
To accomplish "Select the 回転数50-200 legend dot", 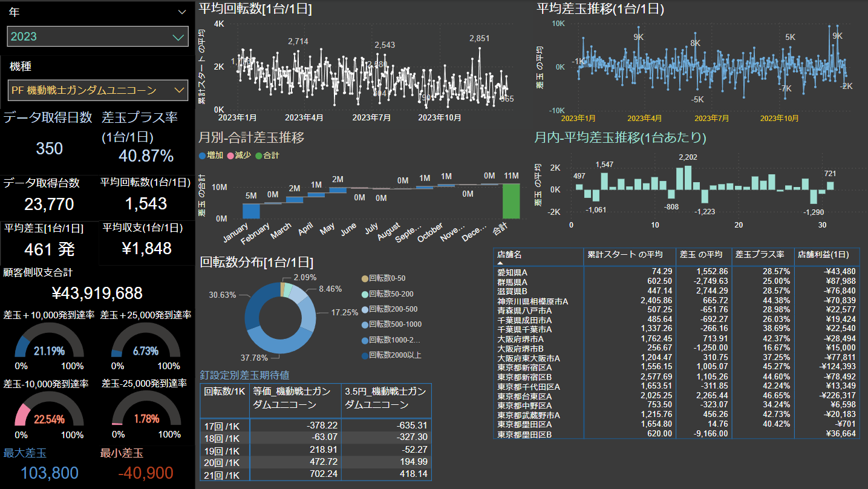I will [364, 293].
